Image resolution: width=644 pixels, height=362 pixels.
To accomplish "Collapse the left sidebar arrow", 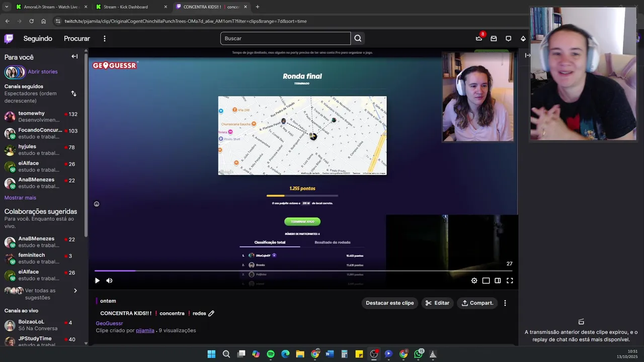I will pyautogui.click(x=74, y=56).
